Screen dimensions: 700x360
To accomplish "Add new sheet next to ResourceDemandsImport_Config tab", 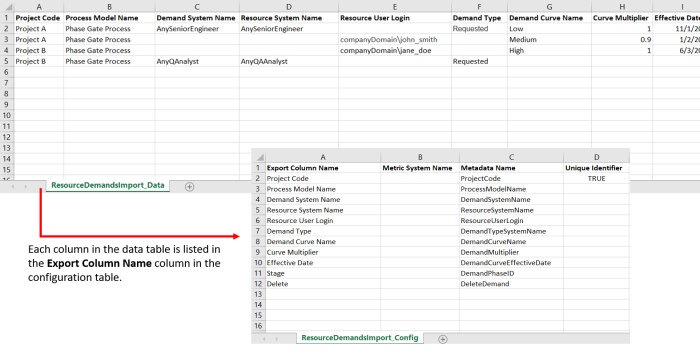I will coord(442,339).
